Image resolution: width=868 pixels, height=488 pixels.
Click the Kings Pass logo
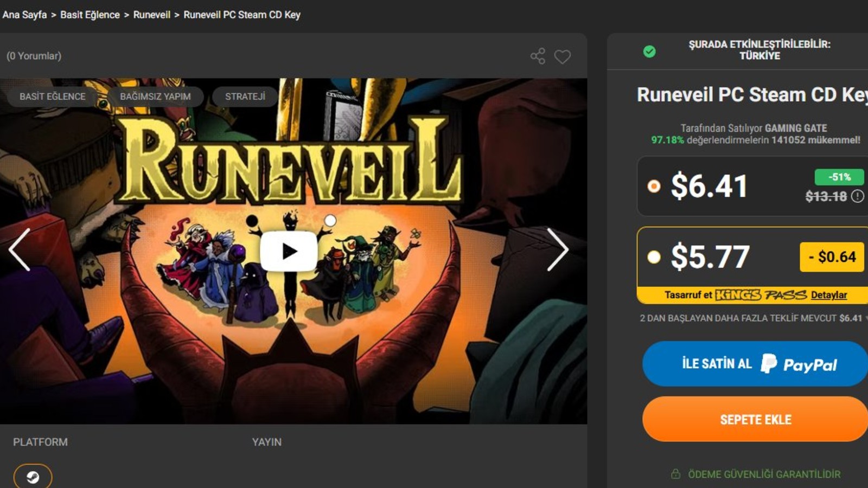(x=761, y=295)
